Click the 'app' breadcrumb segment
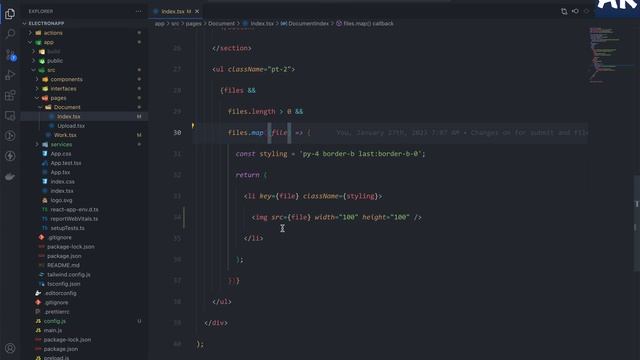The image size is (640, 360). 159,24
